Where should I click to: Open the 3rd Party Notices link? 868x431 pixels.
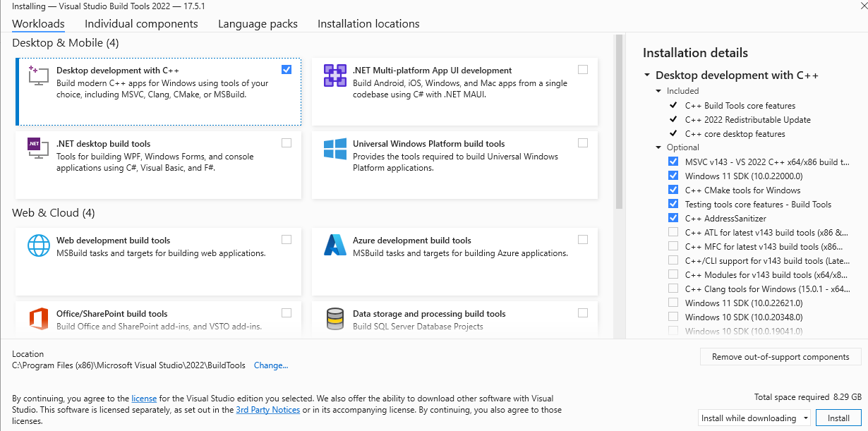(267, 410)
